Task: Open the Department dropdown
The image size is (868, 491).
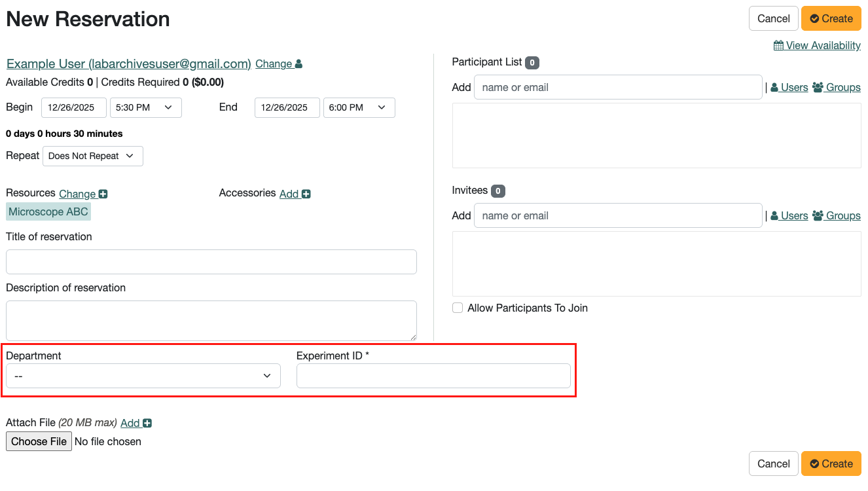Action: (x=142, y=376)
